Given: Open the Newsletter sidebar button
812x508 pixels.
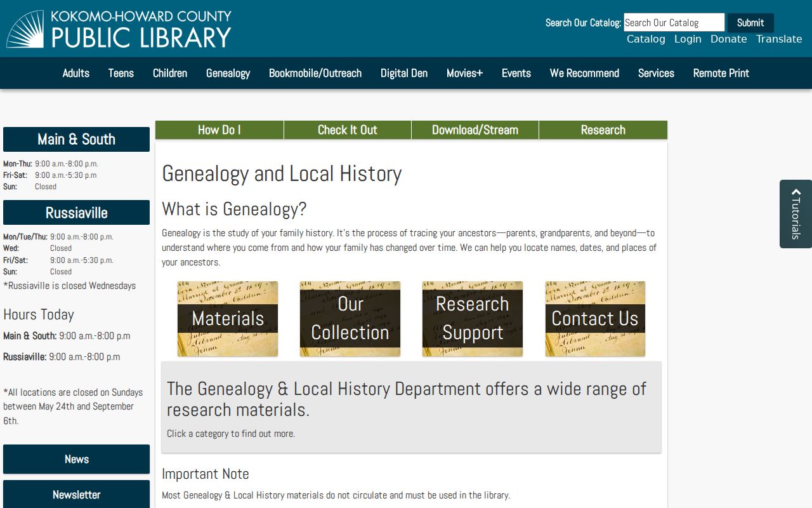Looking at the screenshot, I should (x=76, y=494).
